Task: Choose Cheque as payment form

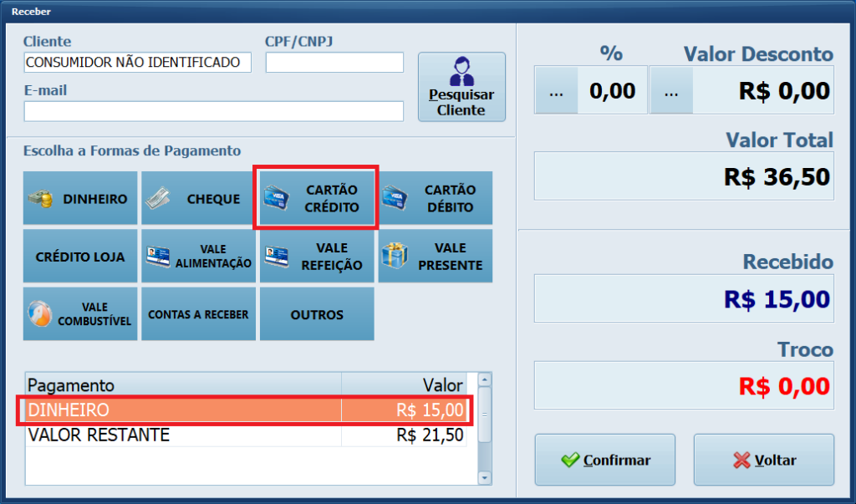Action: (x=198, y=199)
